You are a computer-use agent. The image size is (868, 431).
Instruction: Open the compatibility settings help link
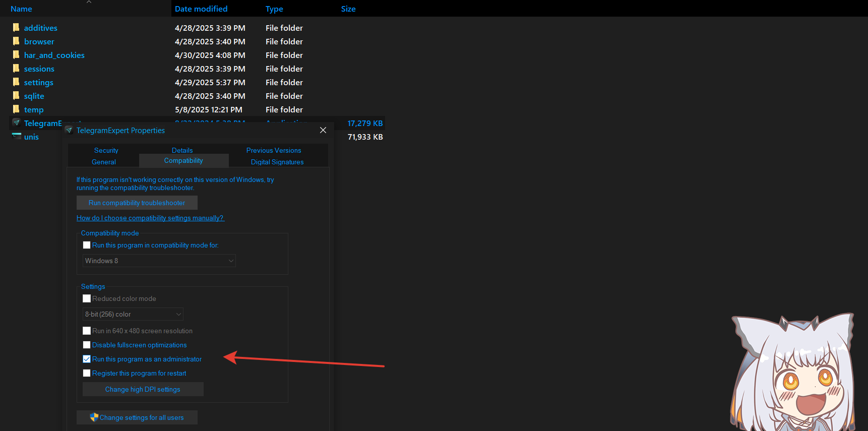pyautogui.click(x=150, y=218)
